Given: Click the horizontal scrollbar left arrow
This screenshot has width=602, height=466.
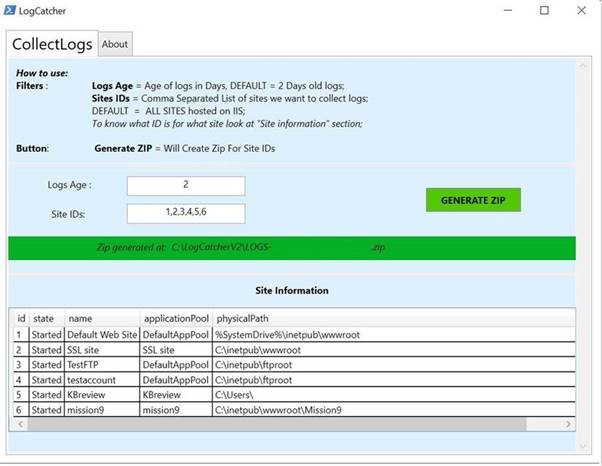Looking at the screenshot, I should pyautogui.click(x=20, y=424).
